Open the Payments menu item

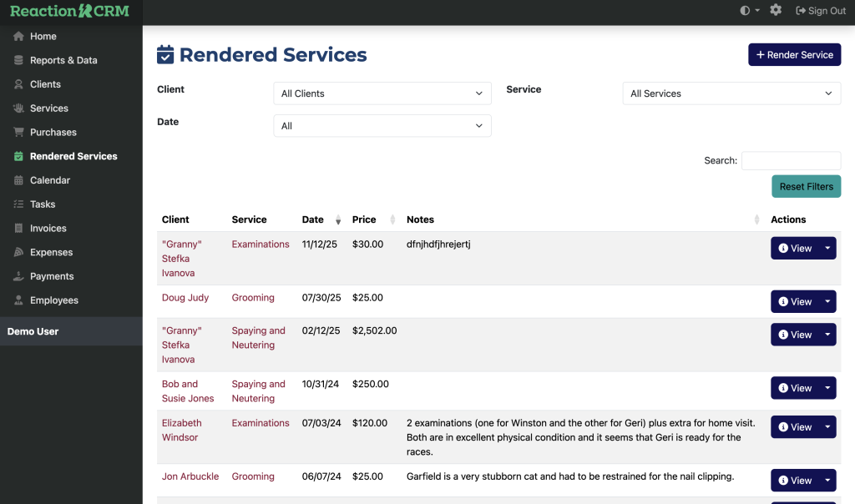click(52, 276)
